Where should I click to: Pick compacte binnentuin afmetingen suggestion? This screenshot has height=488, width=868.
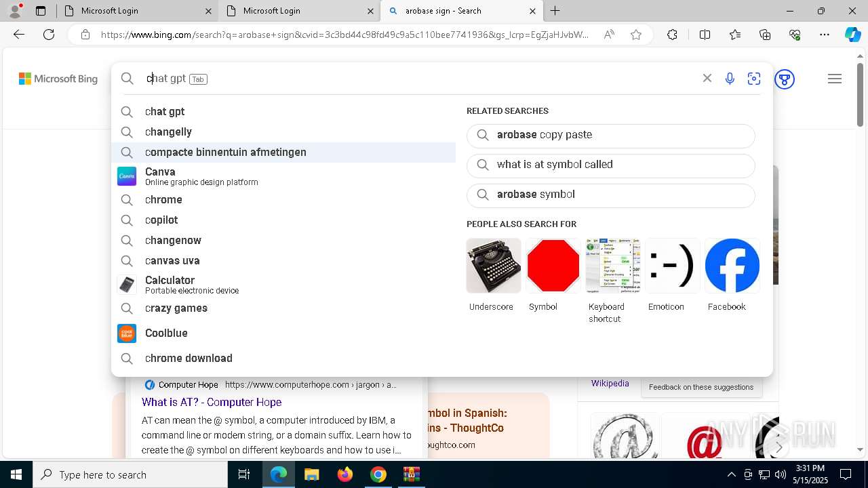(283, 152)
